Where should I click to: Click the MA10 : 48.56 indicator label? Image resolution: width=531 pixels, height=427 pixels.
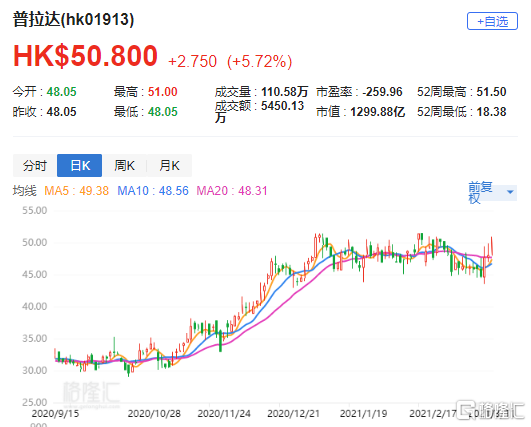click(x=153, y=191)
